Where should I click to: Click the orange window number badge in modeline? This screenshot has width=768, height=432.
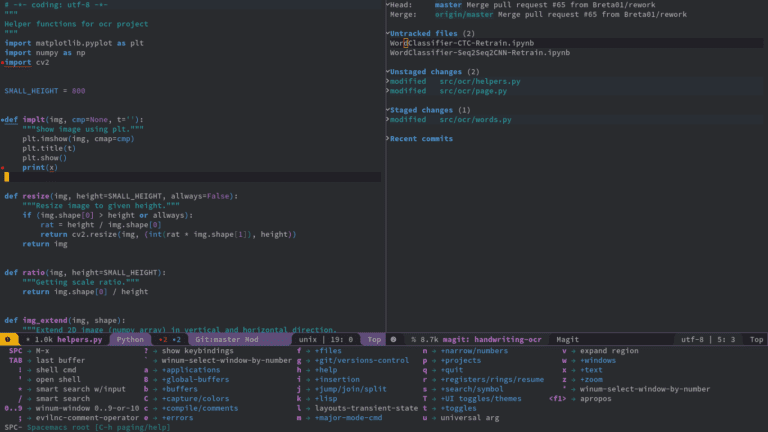[x=8, y=340]
